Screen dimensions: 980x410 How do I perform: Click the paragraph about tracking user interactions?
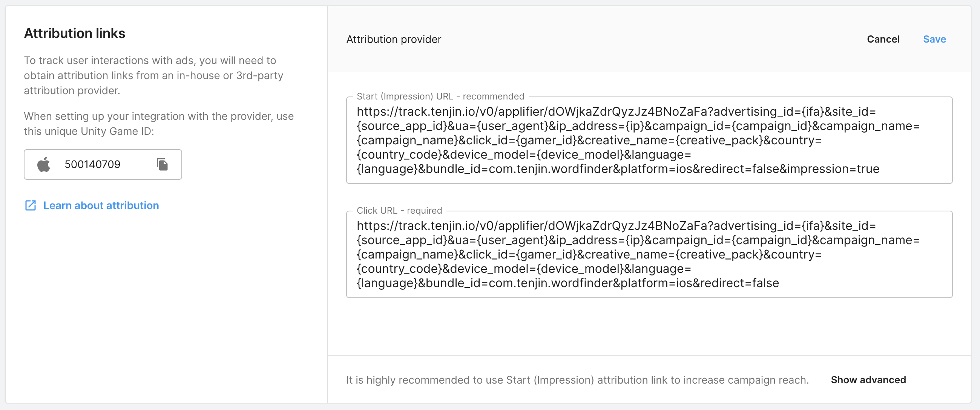tap(153, 75)
